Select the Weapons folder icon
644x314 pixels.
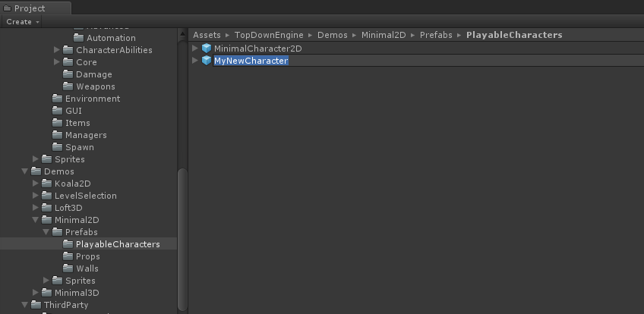(x=68, y=86)
